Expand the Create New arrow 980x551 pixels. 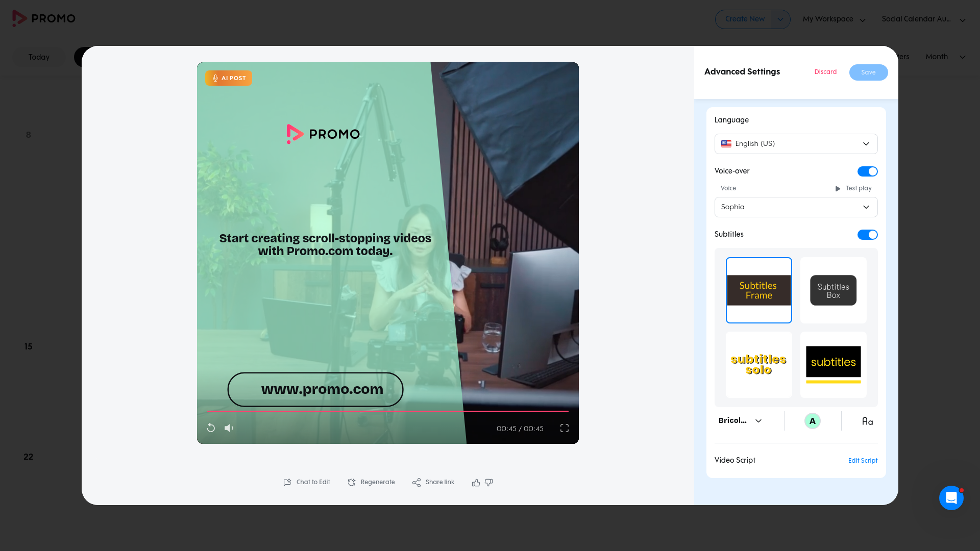click(x=780, y=19)
